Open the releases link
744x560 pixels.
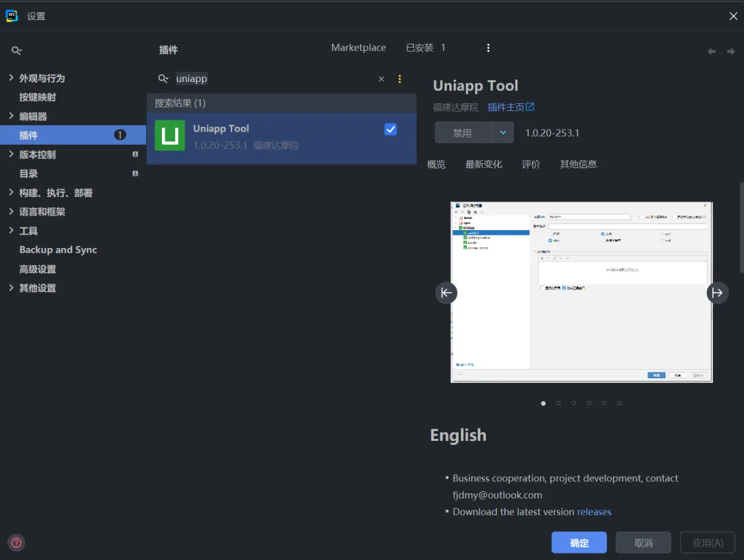(x=594, y=512)
